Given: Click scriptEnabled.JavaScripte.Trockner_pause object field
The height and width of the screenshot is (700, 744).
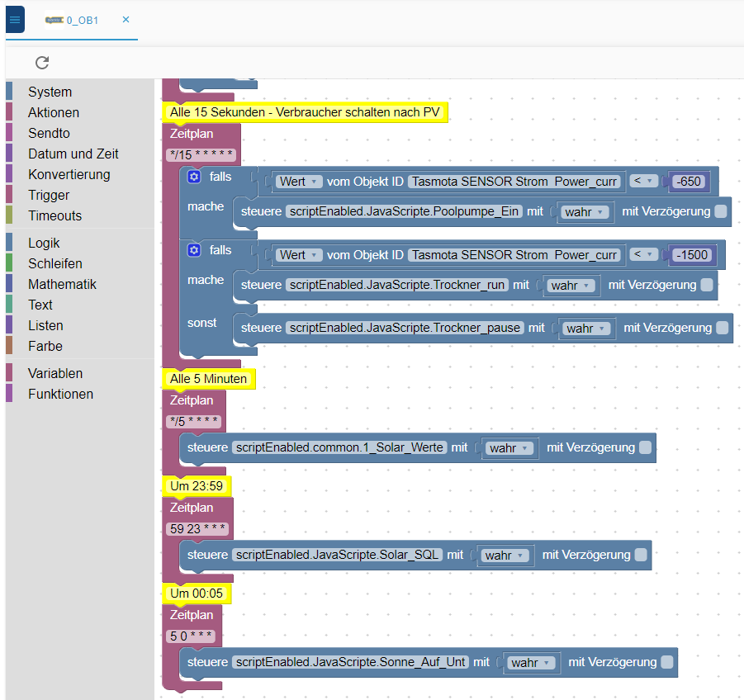Looking at the screenshot, I should click(405, 328).
